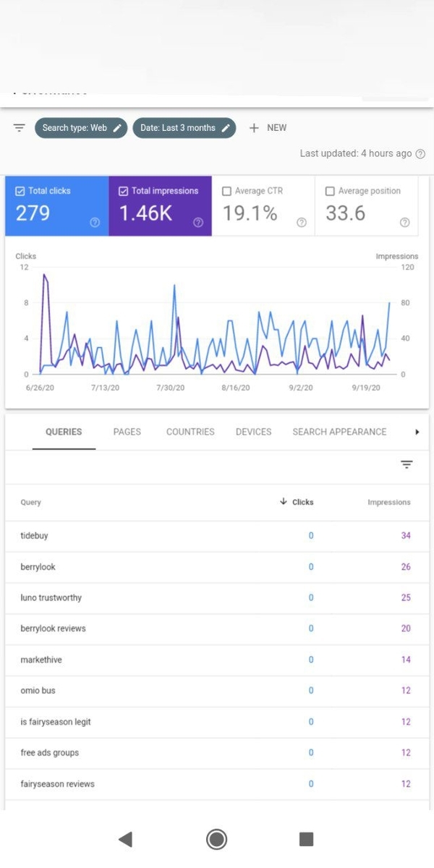This screenshot has height=868, width=434.
Task: Click the 26 impressions value for berrylook
Action: (x=406, y=567)
